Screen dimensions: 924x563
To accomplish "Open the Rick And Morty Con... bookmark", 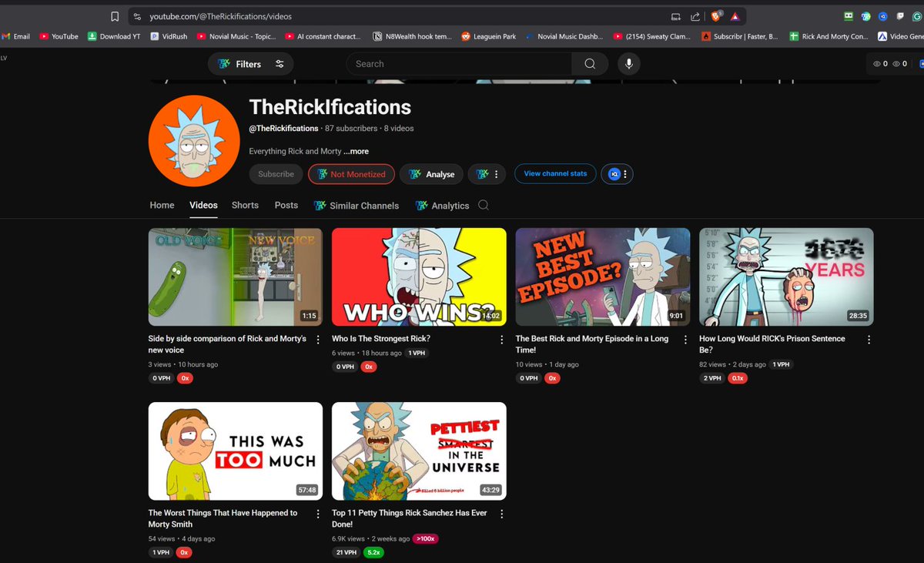I will point(829,36).
